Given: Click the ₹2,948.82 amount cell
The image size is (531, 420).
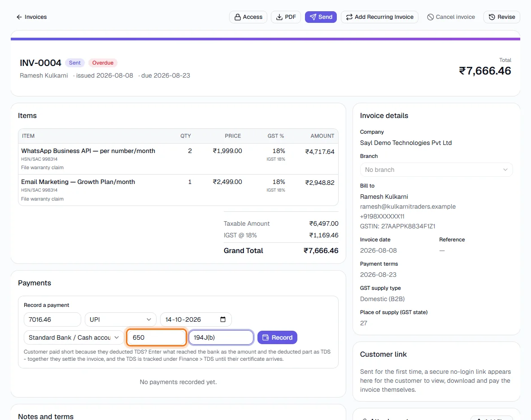Looking at the screenshot, I should (x=320, y=183).
